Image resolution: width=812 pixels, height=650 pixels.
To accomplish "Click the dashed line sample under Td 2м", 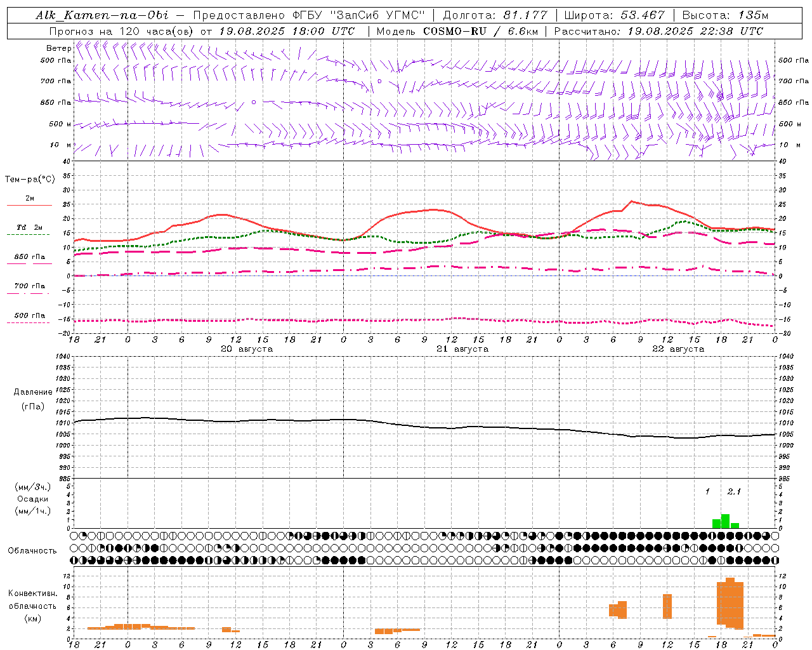I will point(29,235).
